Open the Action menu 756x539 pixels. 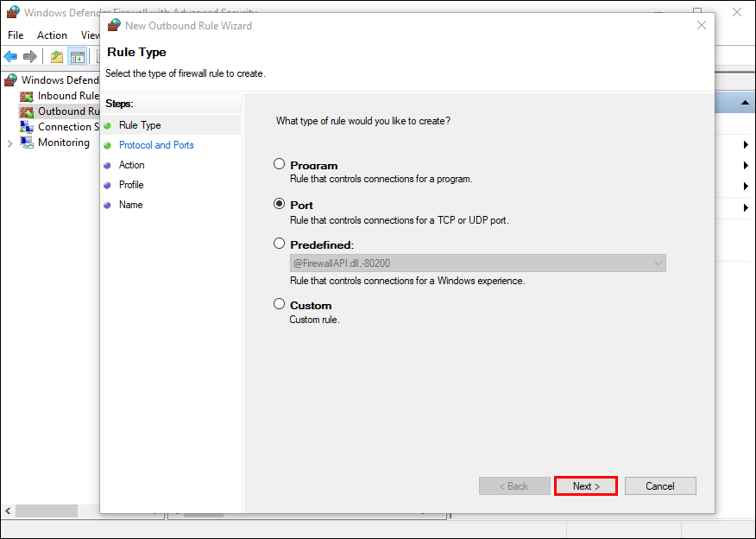[x=52, y=35]
